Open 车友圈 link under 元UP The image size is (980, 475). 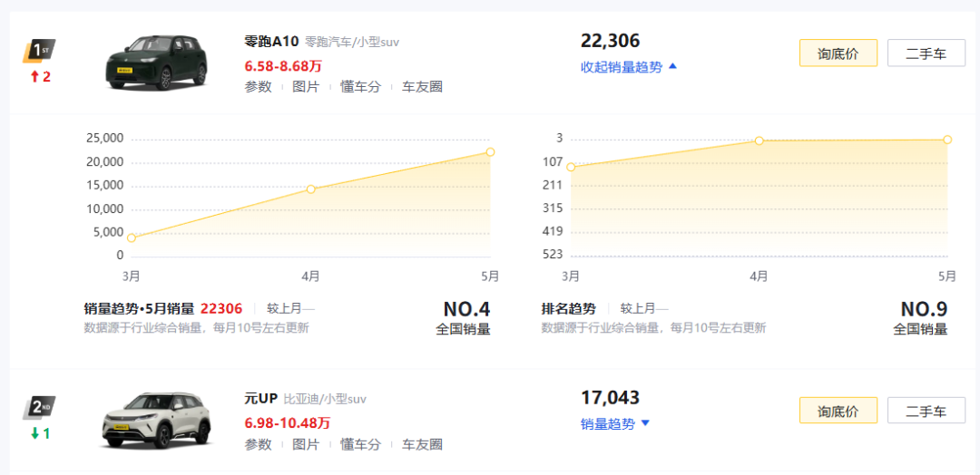pyautogui.click(x=422, y=444)
